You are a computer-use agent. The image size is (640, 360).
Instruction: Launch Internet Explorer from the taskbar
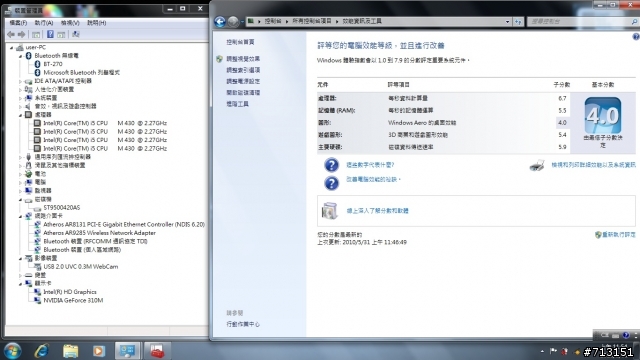(x=41, y=351)
